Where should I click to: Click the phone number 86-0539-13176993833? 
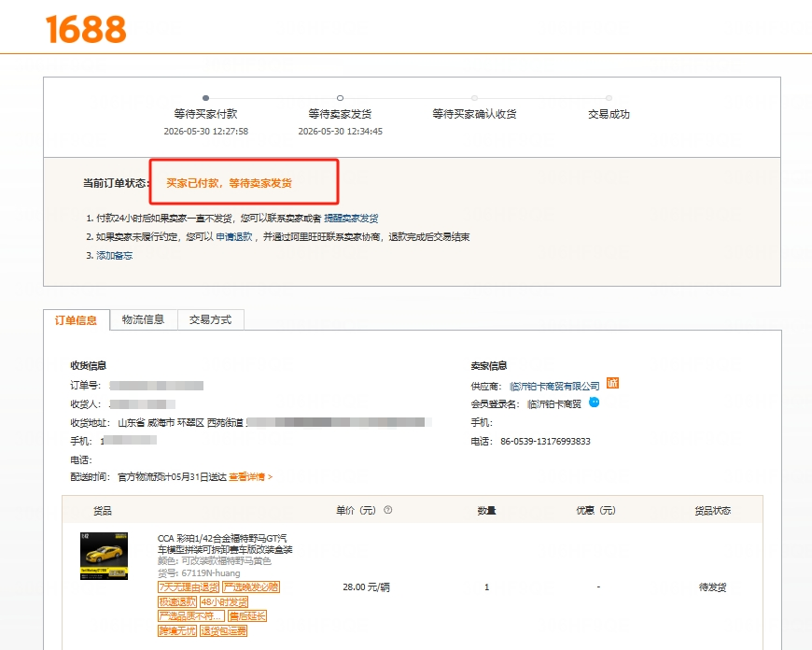point(545,442)
